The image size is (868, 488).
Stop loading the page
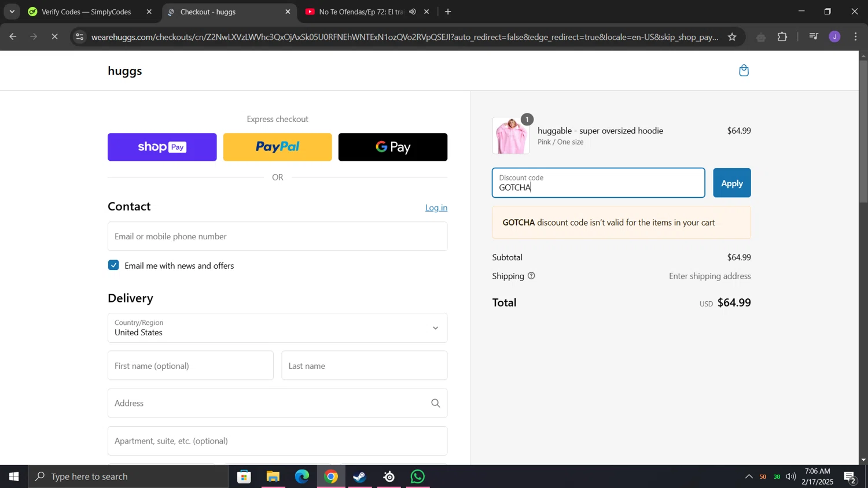(x=54, y=37)
